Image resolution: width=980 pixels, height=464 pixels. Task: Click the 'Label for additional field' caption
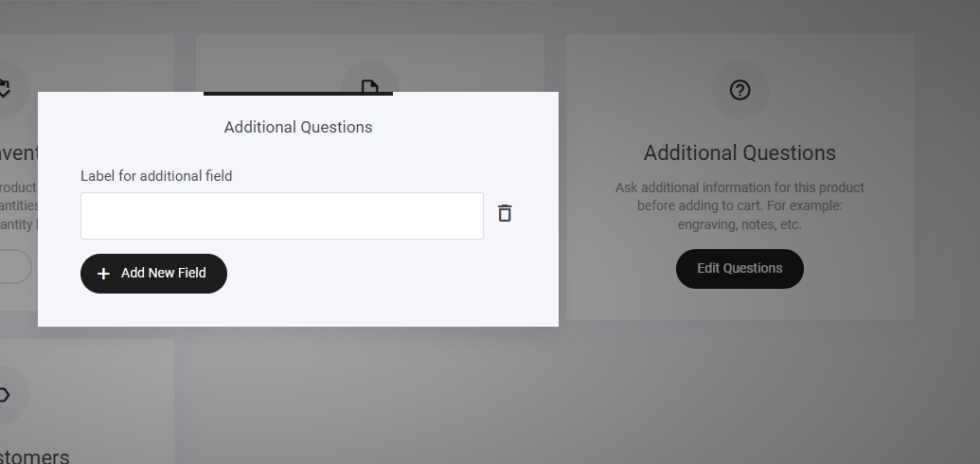pos(156,176)
